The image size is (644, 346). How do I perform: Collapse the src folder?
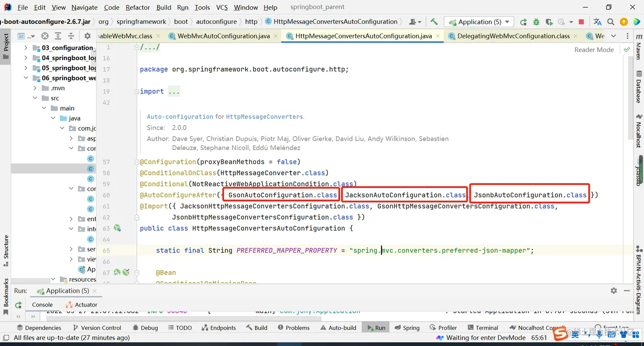pos(35,98)
